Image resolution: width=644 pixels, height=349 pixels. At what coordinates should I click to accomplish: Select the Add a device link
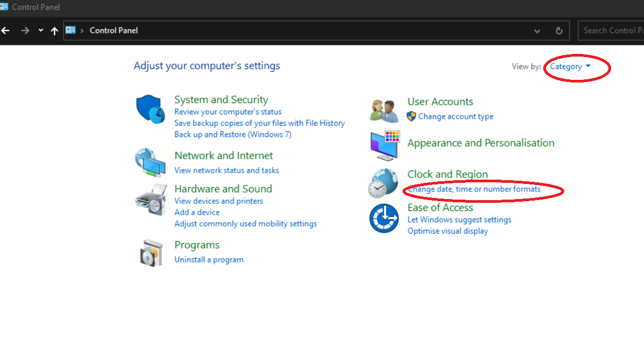tap(197, 213)
